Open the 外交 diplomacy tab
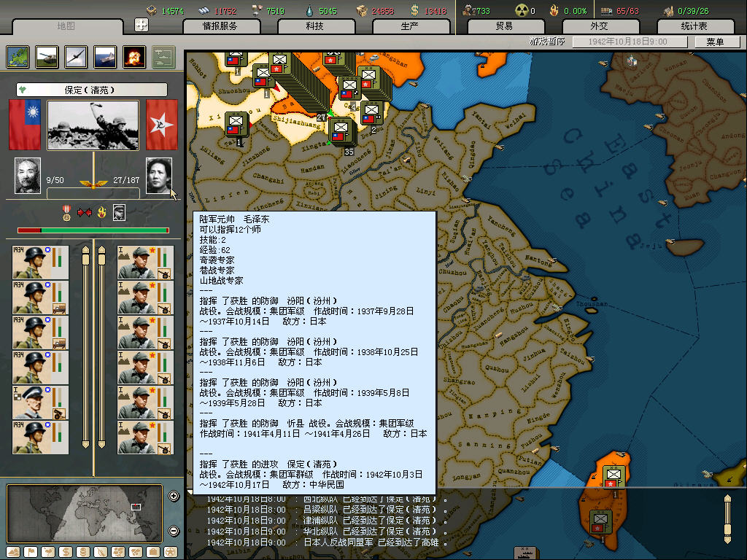 pos(600,26)
